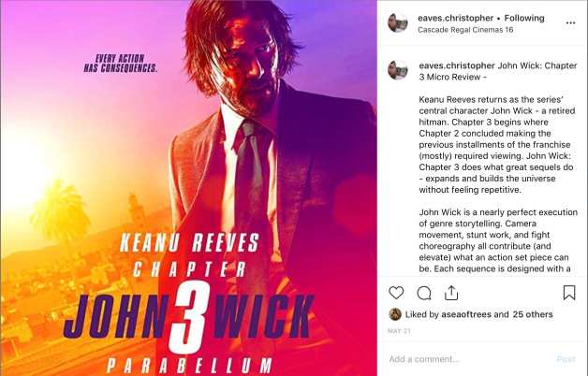The height and width of the screenshot is (376, 588).
Task: Open Cascade Regal Cinemas 16 location
Action: 465,30
